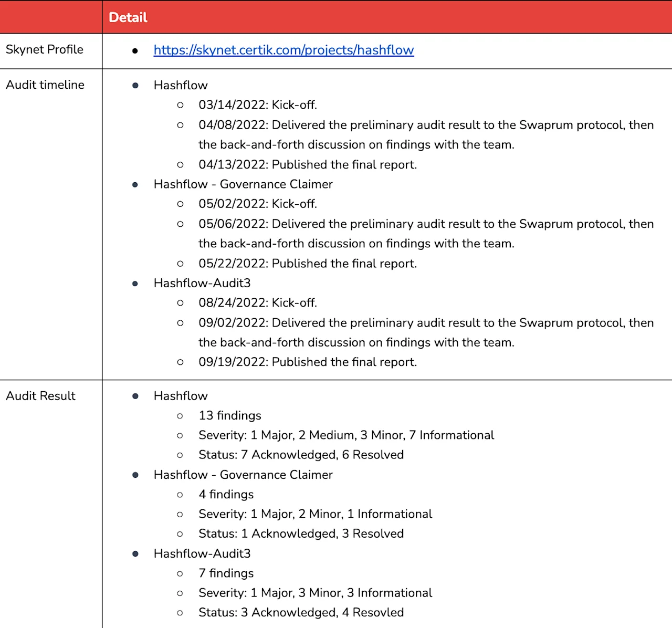This screenshot has width=672, height=628.
Task: Click the "4 findings" entry
Action: coord(226,495)
